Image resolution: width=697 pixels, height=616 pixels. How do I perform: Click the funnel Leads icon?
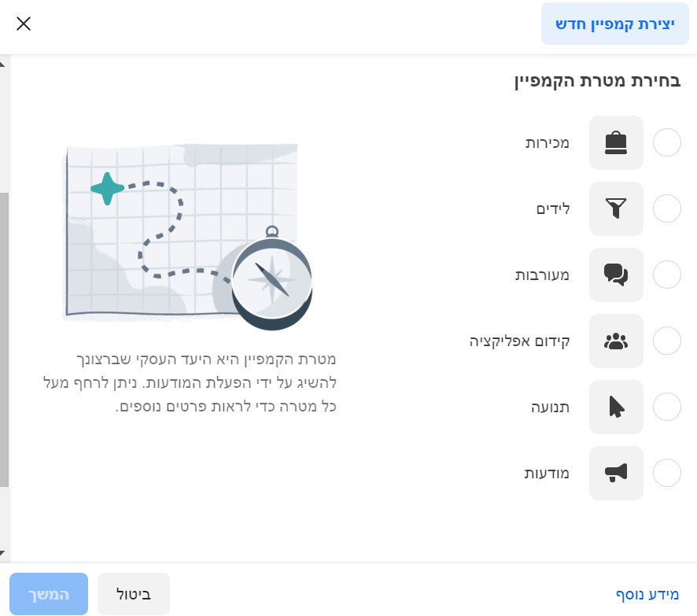click(616, 209)
